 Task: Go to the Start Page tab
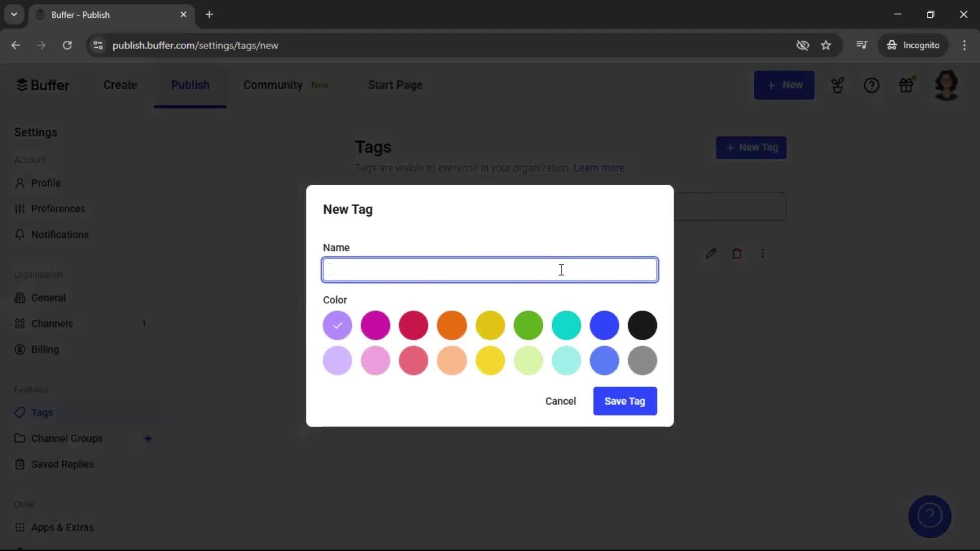(x=395, y=85)
